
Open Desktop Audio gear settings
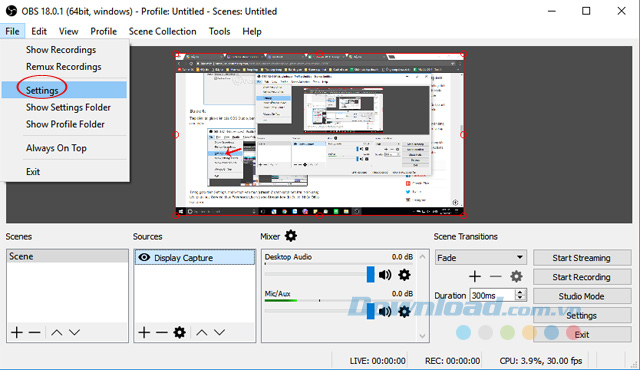pos(404,275)
